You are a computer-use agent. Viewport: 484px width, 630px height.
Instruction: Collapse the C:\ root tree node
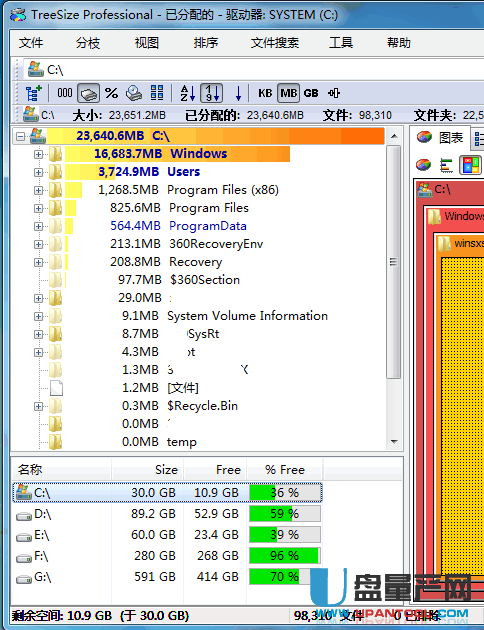click(20, 136)
